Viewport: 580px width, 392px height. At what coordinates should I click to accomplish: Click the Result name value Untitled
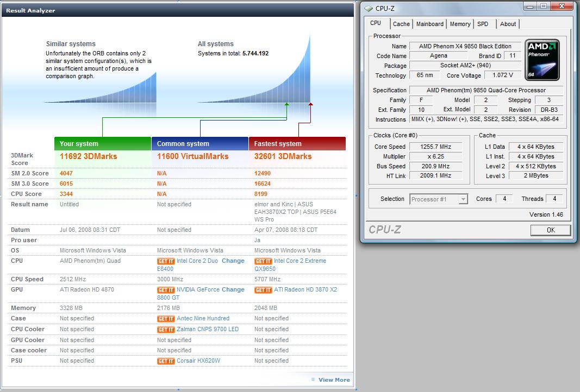[x=69, y=204]
